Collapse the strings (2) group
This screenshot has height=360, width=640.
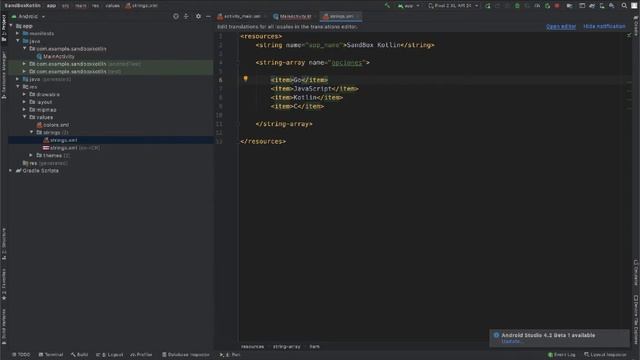[x=31, y=132]
